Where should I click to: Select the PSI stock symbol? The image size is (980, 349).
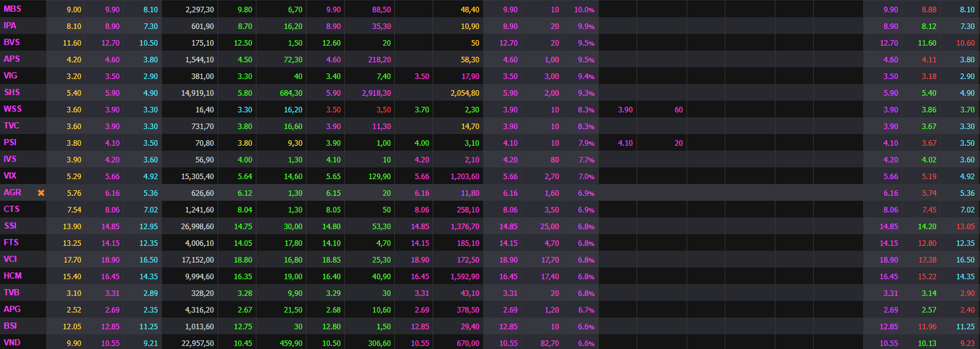pos(10,142)
